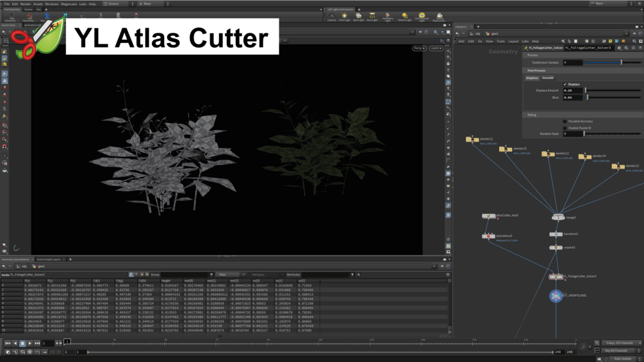Screen dimensions: 644x362
Task: Switch to the Smooth tab
Action: click(548, 78)
